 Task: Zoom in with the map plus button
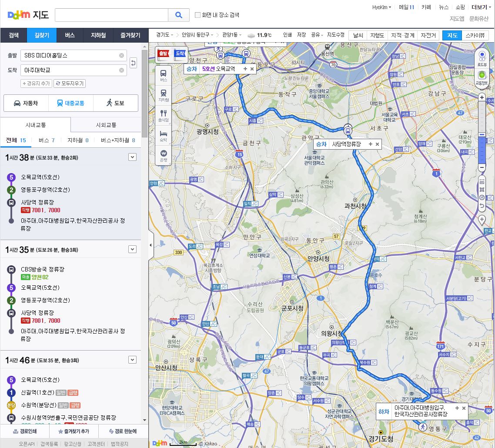[482, 97]
